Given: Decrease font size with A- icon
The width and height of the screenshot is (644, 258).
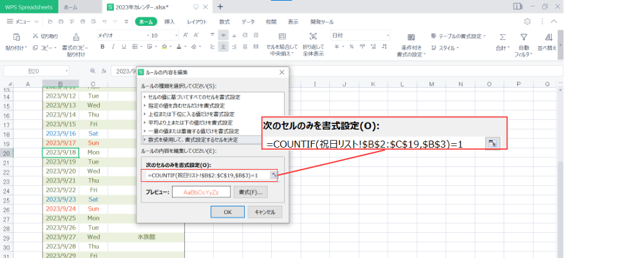Looking at the screenshot, I should 196,35.
